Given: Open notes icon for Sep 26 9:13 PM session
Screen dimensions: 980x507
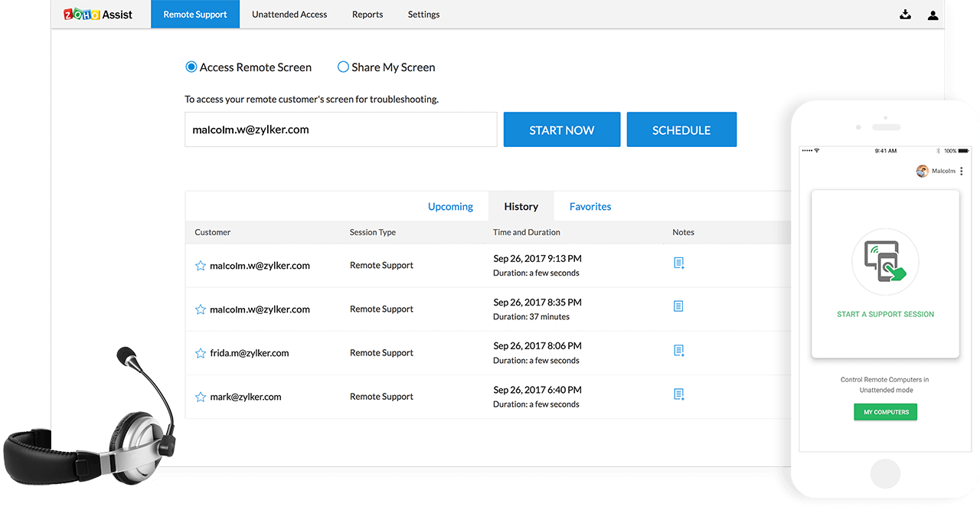Looking at the screenshot, I should [678, 263].
